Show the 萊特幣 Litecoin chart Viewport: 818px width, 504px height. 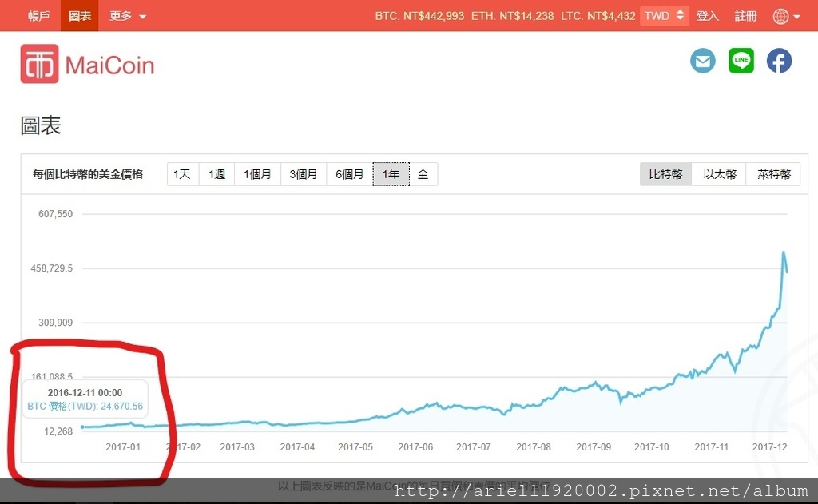pos(773,174)
